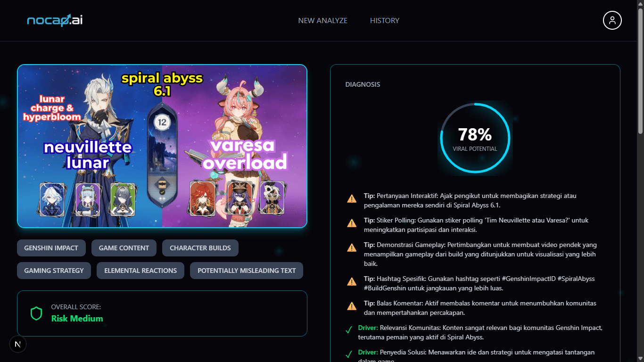Select the GAME CONTENT tag
Image resolution: width=644 pixels, height=362 pixels.
[x=124, y=247]
